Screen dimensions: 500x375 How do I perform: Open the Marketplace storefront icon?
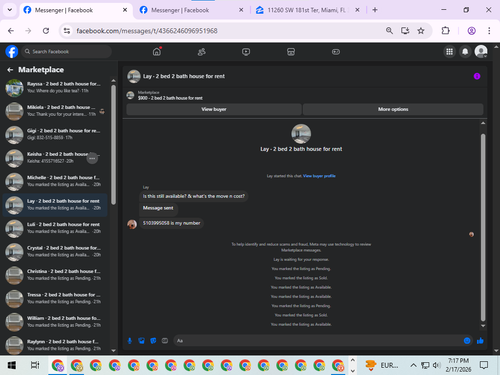pos(291,52)
